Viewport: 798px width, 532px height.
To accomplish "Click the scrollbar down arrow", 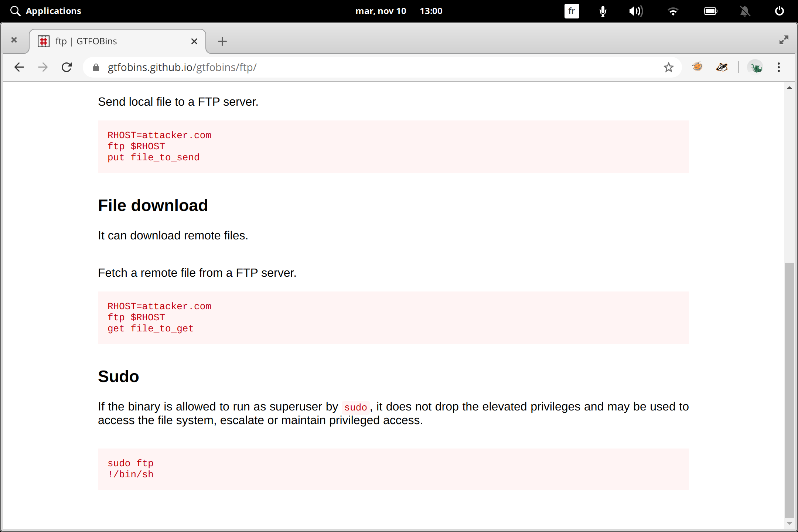I will (x=790, y=523).
